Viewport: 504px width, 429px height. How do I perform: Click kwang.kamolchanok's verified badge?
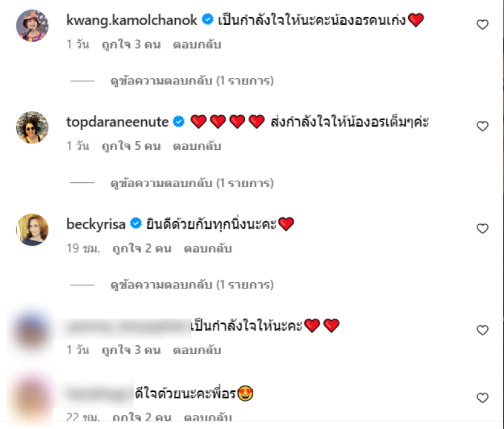pyautogui.click(x=207, y=20)
